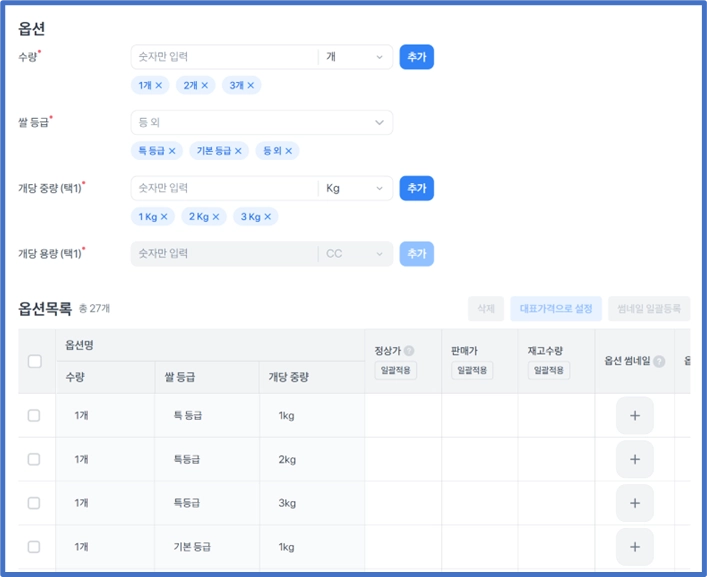Remove the 등 외 grade tag
This screenshot has width=707, height=577.
(289, 151)
